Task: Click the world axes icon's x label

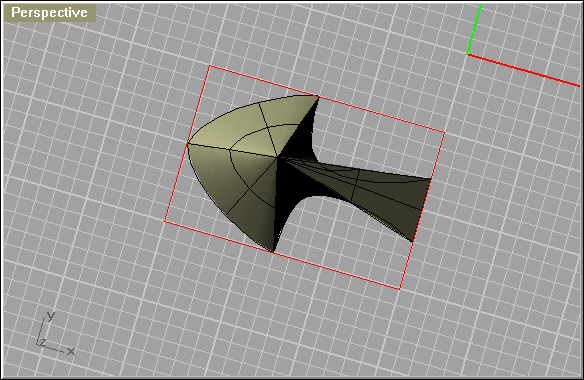Action: [x=71, y=351]
